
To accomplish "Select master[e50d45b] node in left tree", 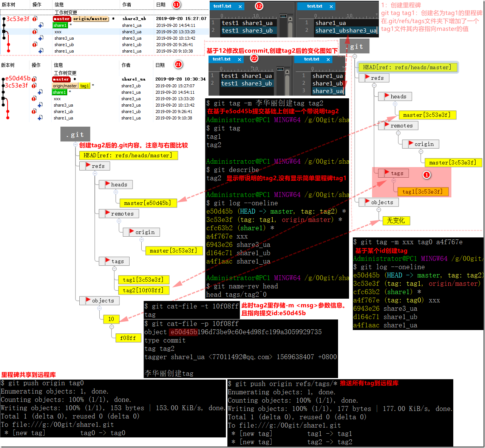I will [x=148, y=203].
